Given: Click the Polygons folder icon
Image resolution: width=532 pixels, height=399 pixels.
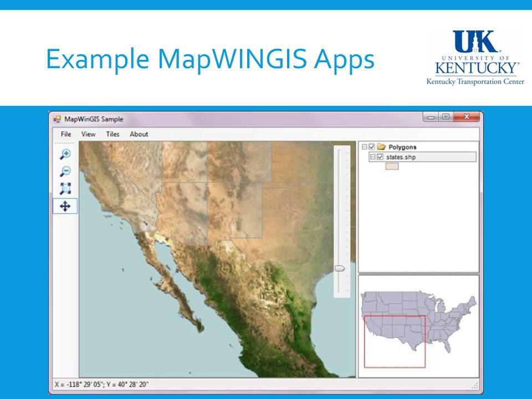Looking at the screenshot, I should (x=381, y=147).
